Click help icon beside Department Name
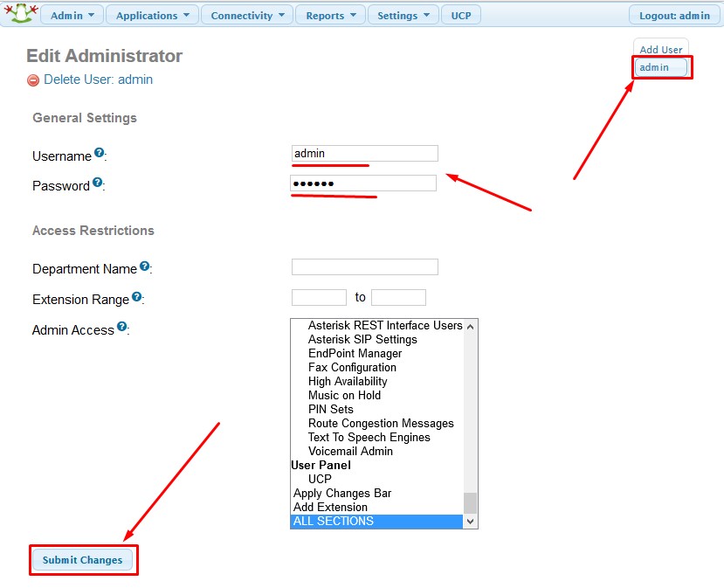Image resolution: width=724 pixels, height=588 pixels. (145, 266)
